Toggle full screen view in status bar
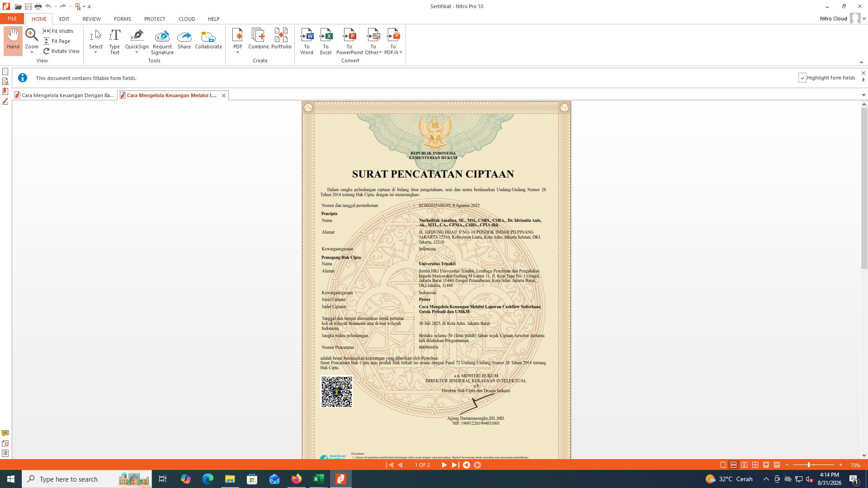Image resolution: width=868 pixels, height=488 pixels. tap(766, 465)
